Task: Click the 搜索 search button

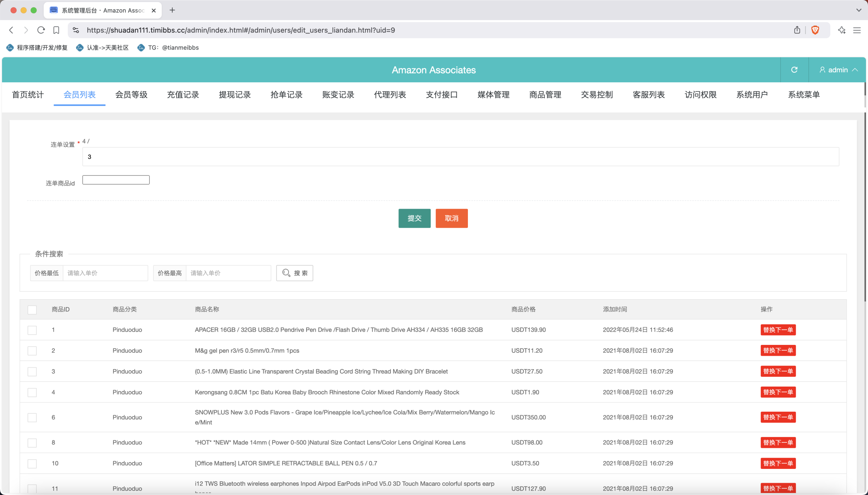Action: pos(295,273)
